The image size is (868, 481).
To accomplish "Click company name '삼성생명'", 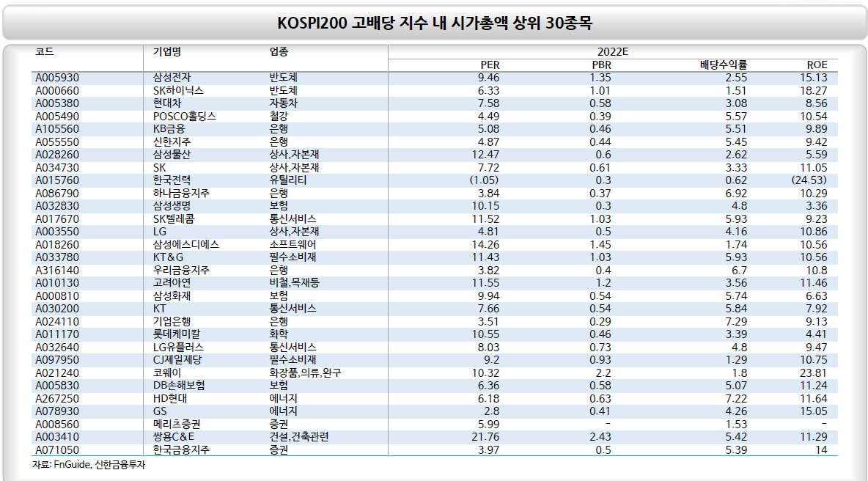I will click(x=172, y=206).
